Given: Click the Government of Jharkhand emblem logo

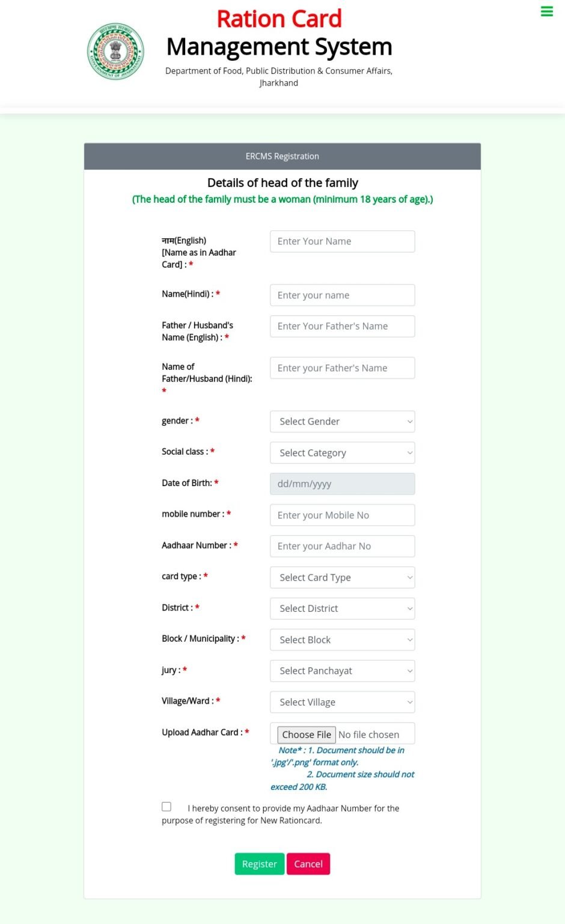Looking at the screenshot, I should tap(115, 51).
